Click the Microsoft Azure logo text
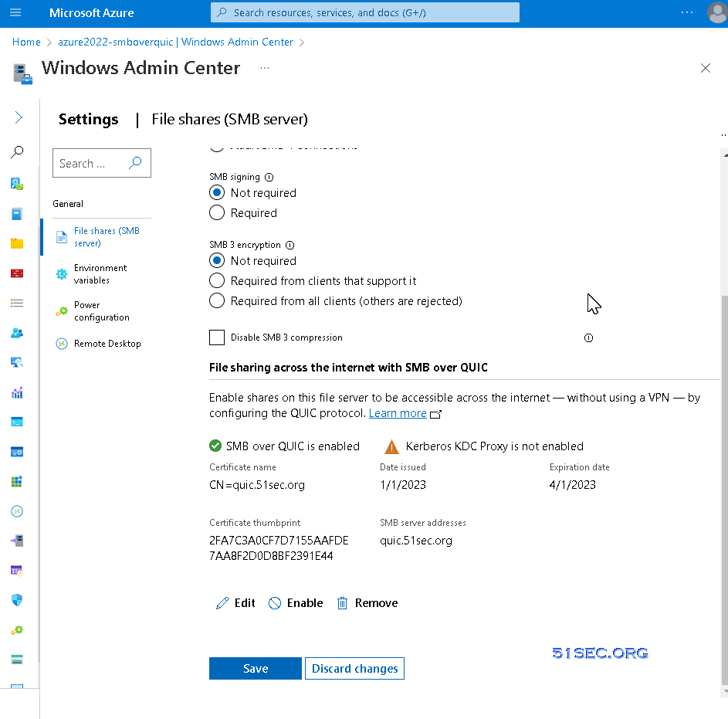Screen dimensions: 728x719 [x=91, y=12]
